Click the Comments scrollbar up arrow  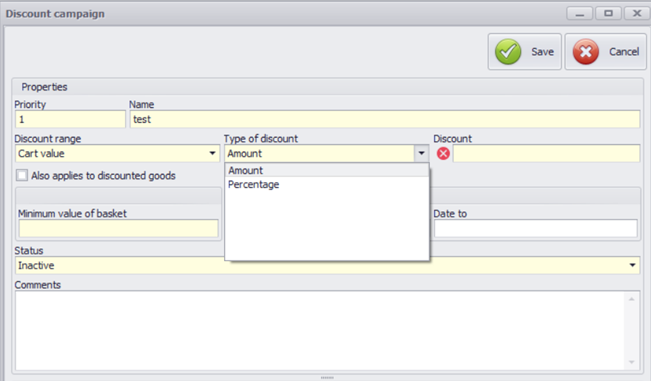631,299
